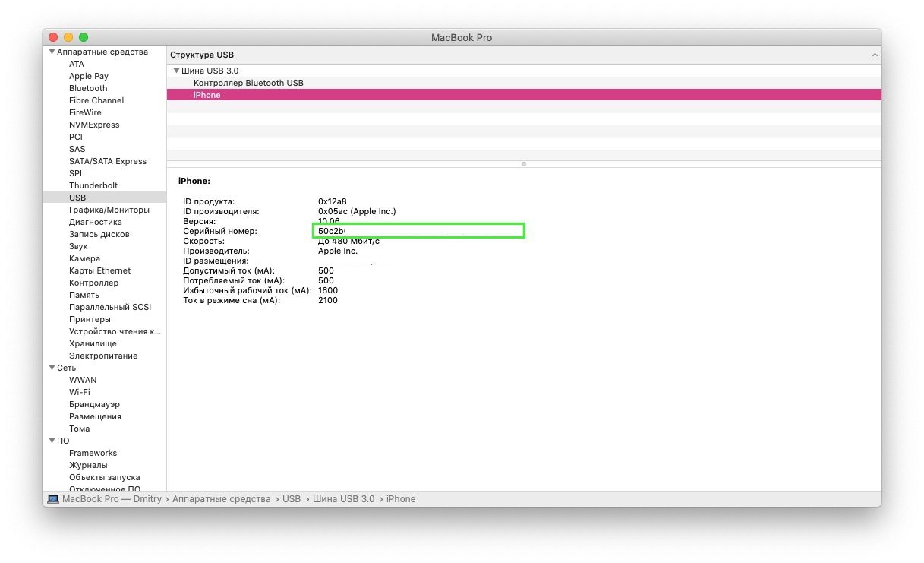Open Брандмауэр section
The image size is (924, 563).
[x=94, y=404]
